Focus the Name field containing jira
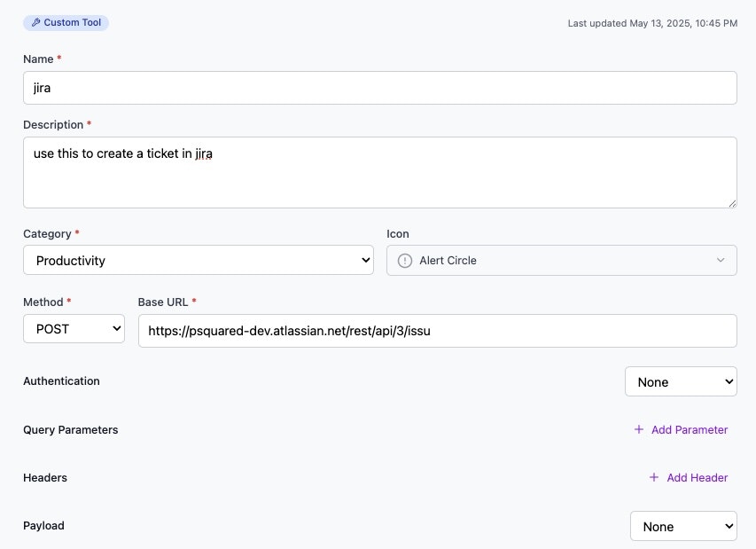 [379, 88]
